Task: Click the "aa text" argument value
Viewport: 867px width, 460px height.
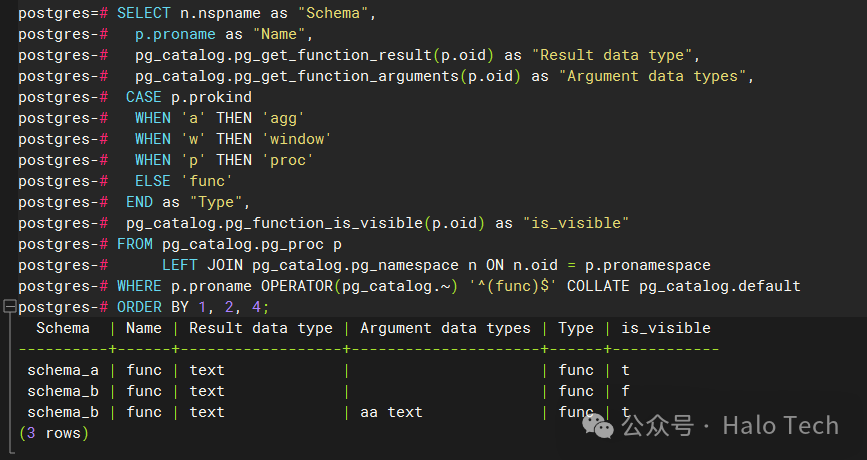Action: tap(391, 412)
